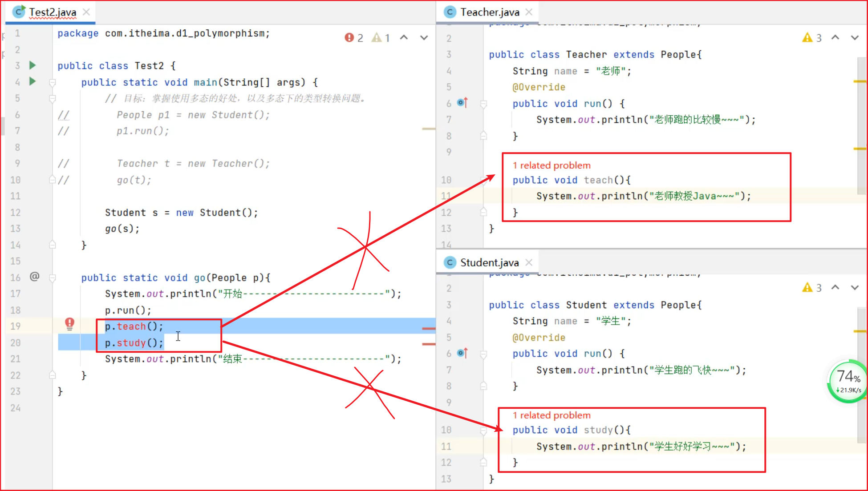Click red error bulb on line 19

point(69,323)
